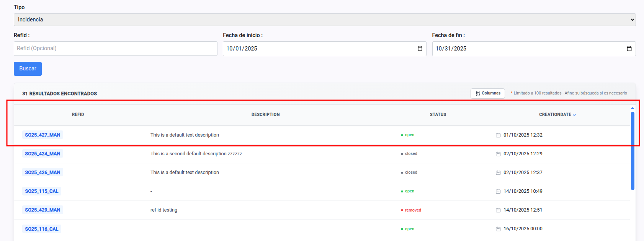Click the STATUS column header
This screenshot has height=241, width=644.
pyautogui.click(x=438, y=114)
